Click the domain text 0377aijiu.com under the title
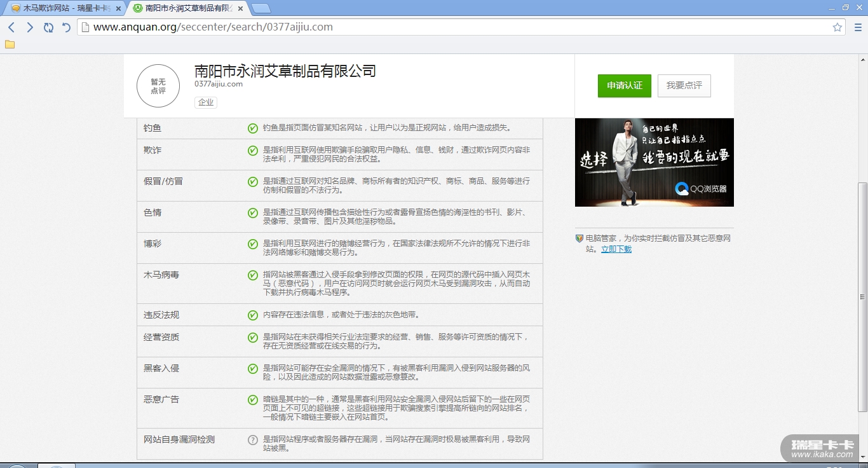The height and width of the screenshot is (468, 868). click(219, 84)
